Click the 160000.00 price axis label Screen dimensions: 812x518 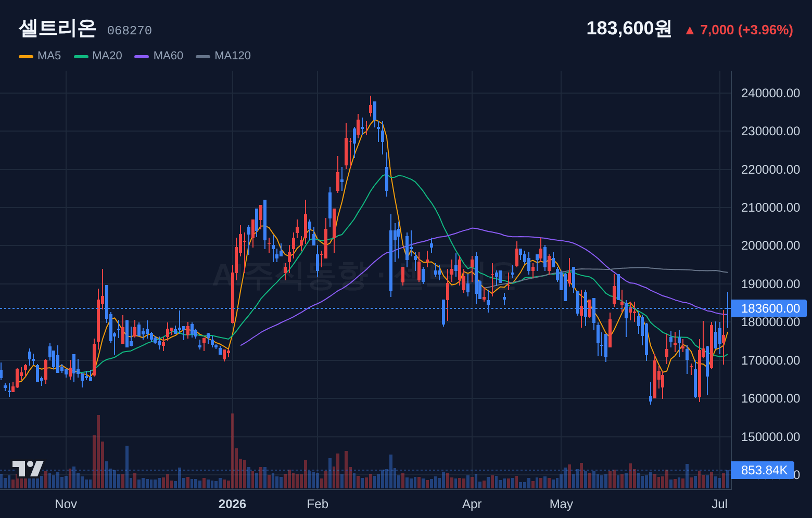[770, 398]
